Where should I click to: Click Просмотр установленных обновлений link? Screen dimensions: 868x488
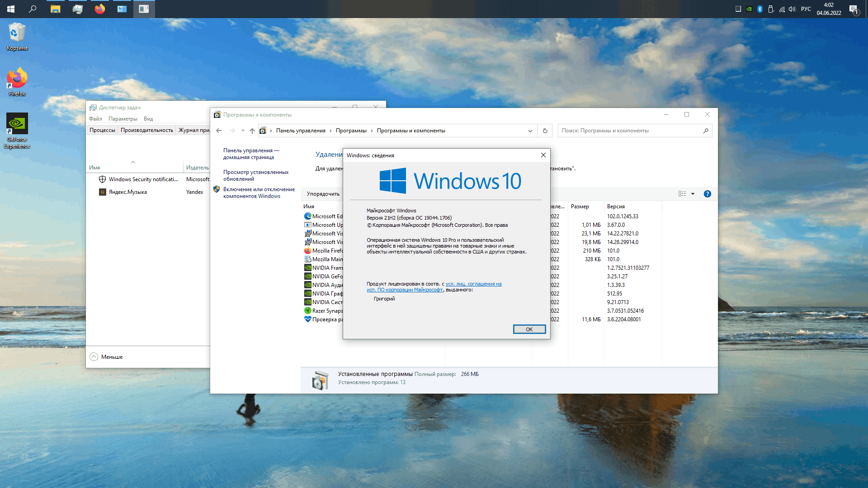(255, 174)
